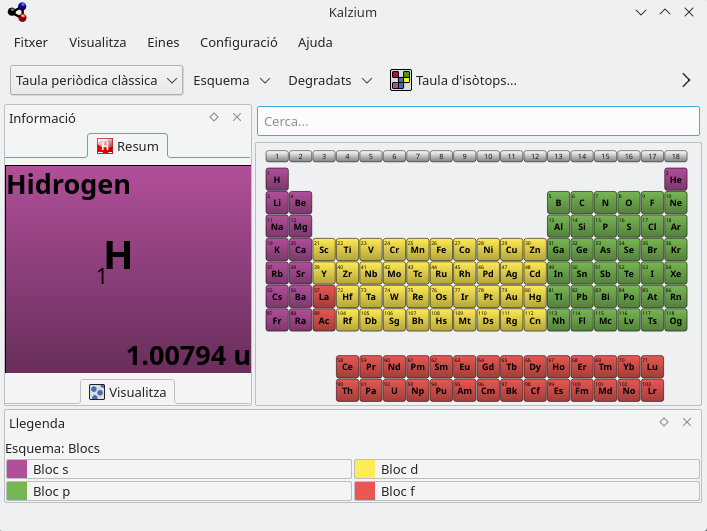Click the Bloc f red legend swatch
Image resolution: width=707 pixels, height=531 pixels.
pos(365,491)
